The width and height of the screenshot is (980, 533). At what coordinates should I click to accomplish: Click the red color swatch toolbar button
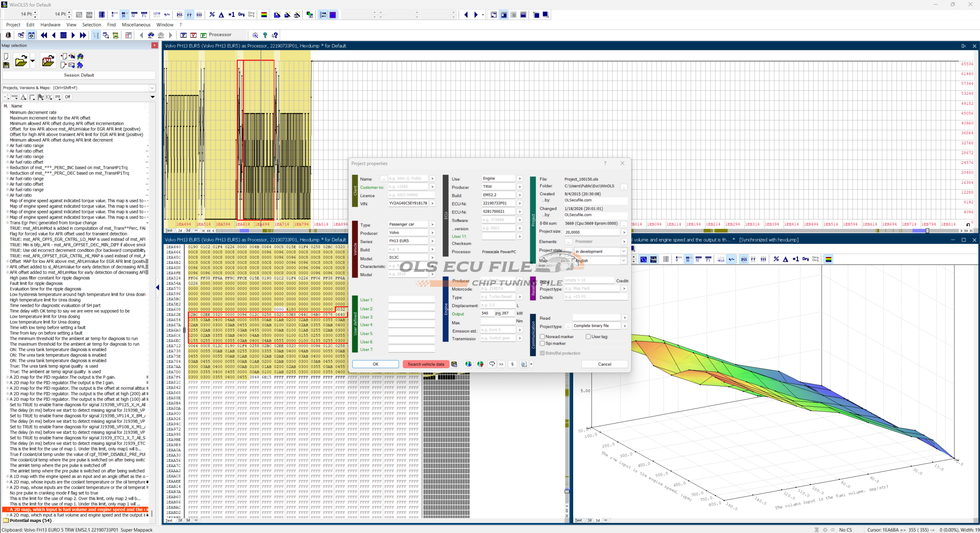[333, 15]
